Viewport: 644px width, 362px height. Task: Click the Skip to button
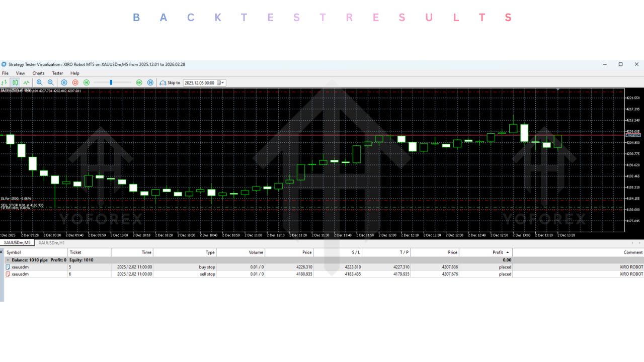(x=170, y=82)
